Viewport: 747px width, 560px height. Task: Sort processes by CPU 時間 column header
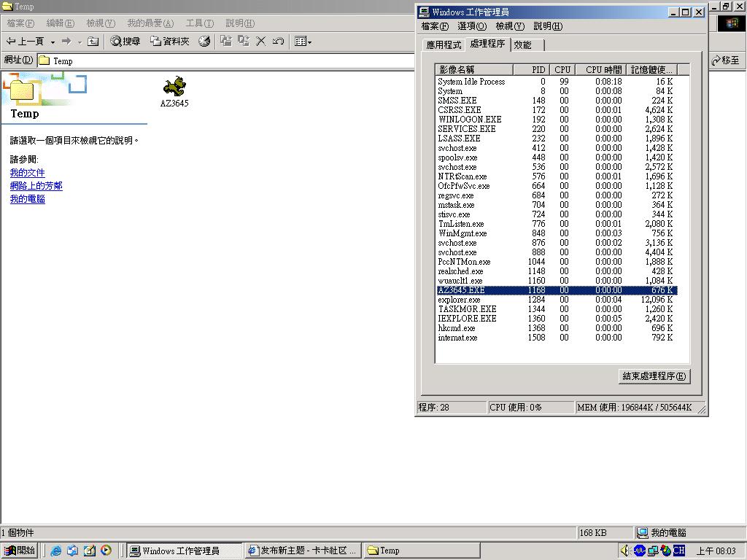pos(600,69)
